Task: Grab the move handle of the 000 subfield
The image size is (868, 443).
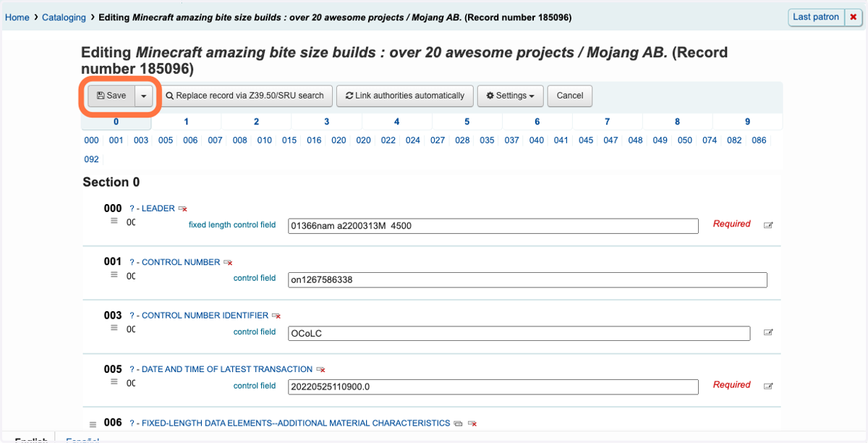Action: click(x=114, y=221)
